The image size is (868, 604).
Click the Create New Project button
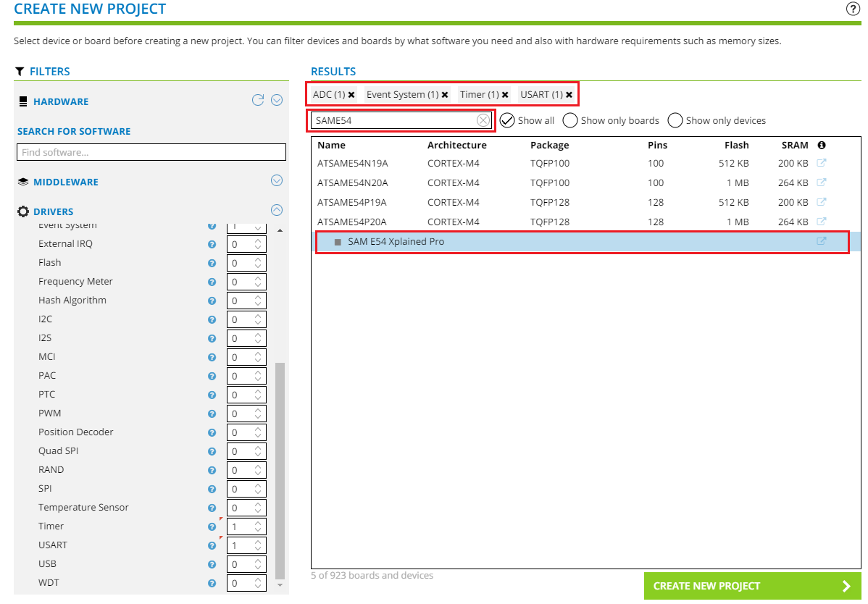pyautogui.click(x=751, y=586)
